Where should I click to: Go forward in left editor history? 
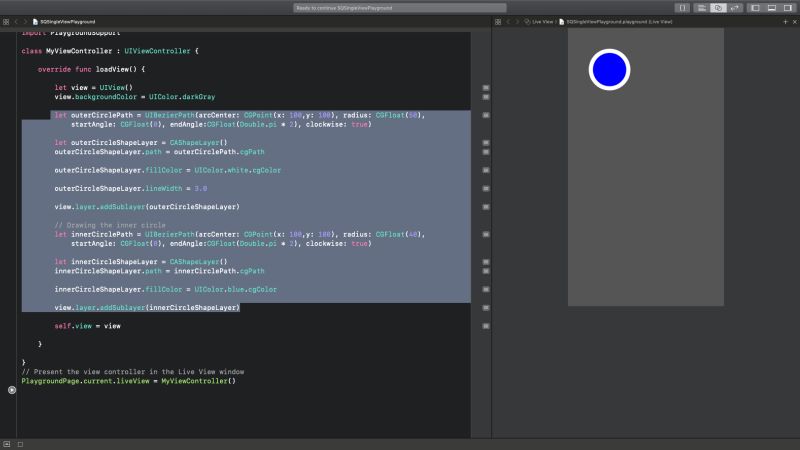click(x=25, y=22)
